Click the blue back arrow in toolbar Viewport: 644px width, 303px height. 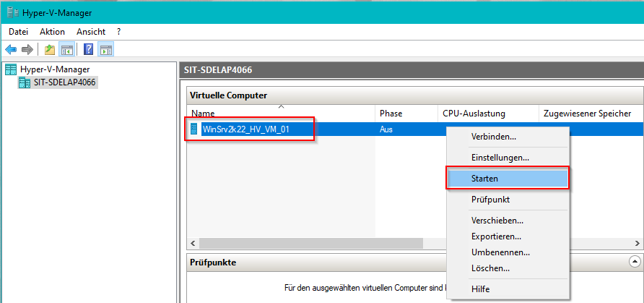pyautogui.click(x=11, y=50)
